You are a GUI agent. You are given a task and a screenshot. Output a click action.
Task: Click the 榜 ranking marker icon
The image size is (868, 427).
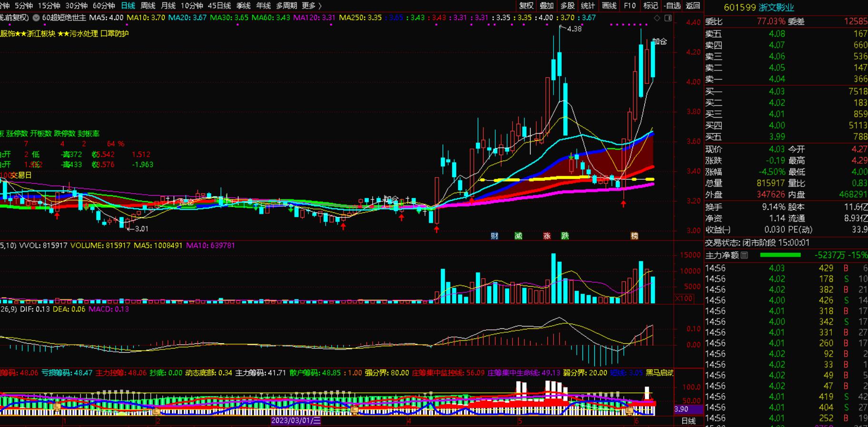click(x=634, y=236)
